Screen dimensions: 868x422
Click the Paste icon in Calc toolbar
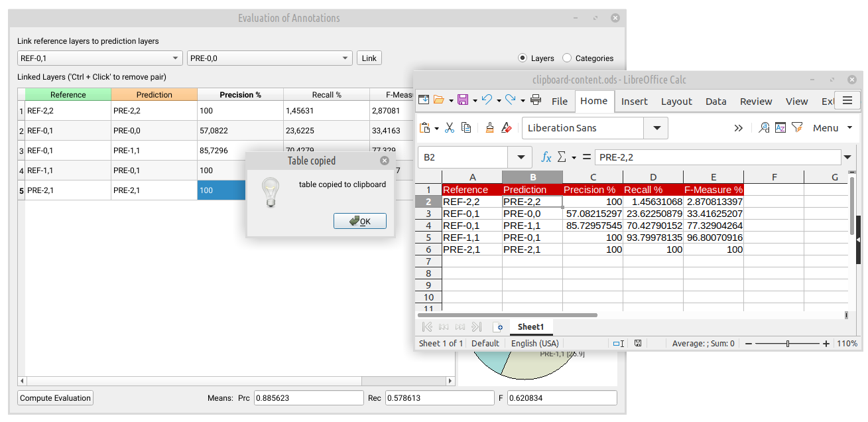(x=425, y=127)
